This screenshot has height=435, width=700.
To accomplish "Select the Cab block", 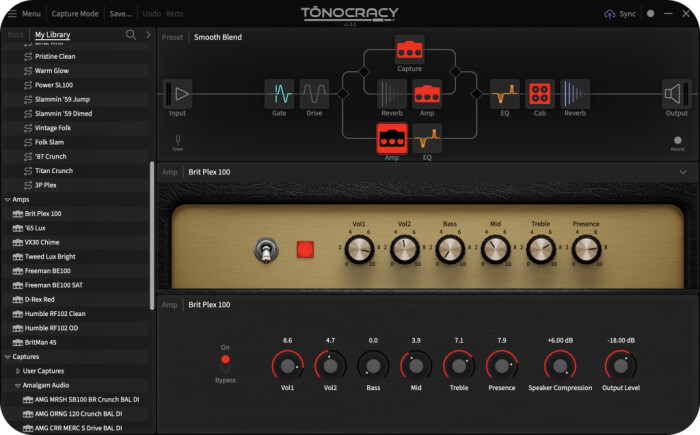I will tap(540, 94).
